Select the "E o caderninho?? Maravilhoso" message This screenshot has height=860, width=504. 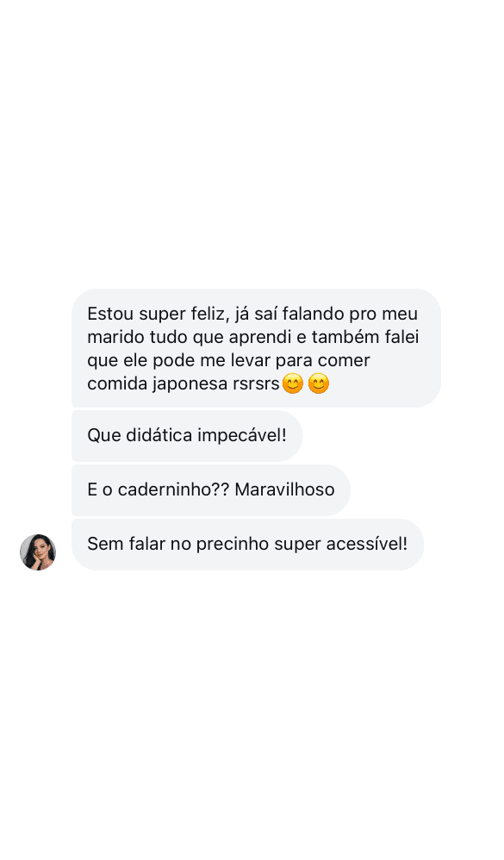click(x=211, y=489)
